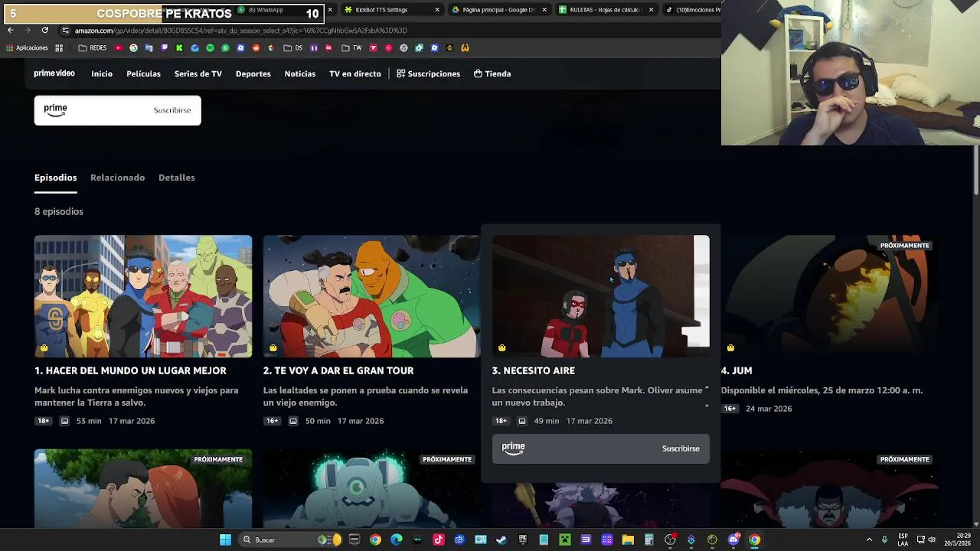Open the YouTube bookmark icon
The image size is (980, 551).
(x=119, y=47)
